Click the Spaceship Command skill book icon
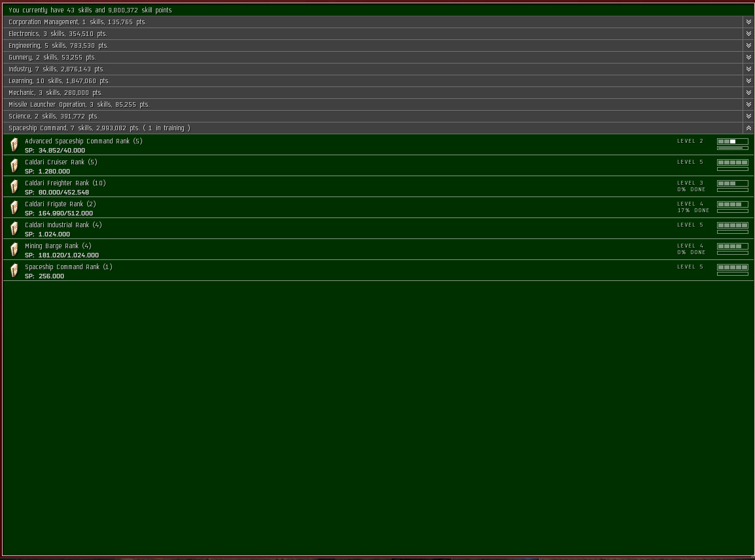This screenshot has height=560, width=755. 14,270
